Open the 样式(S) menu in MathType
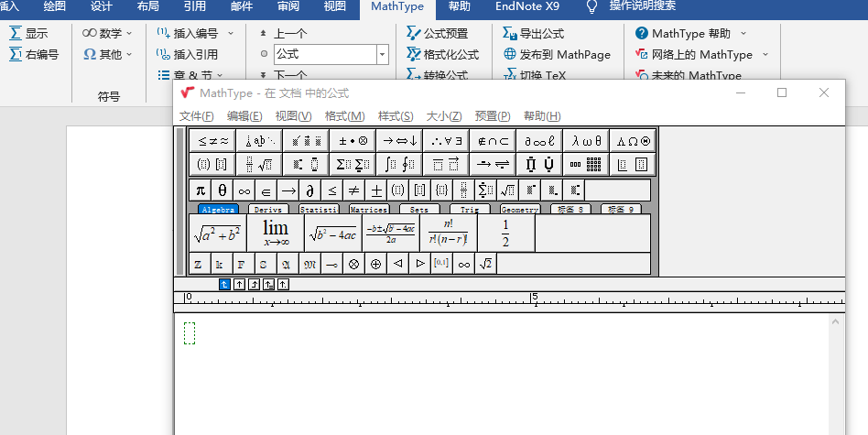The image size is (868, 435). click(396, 115)
